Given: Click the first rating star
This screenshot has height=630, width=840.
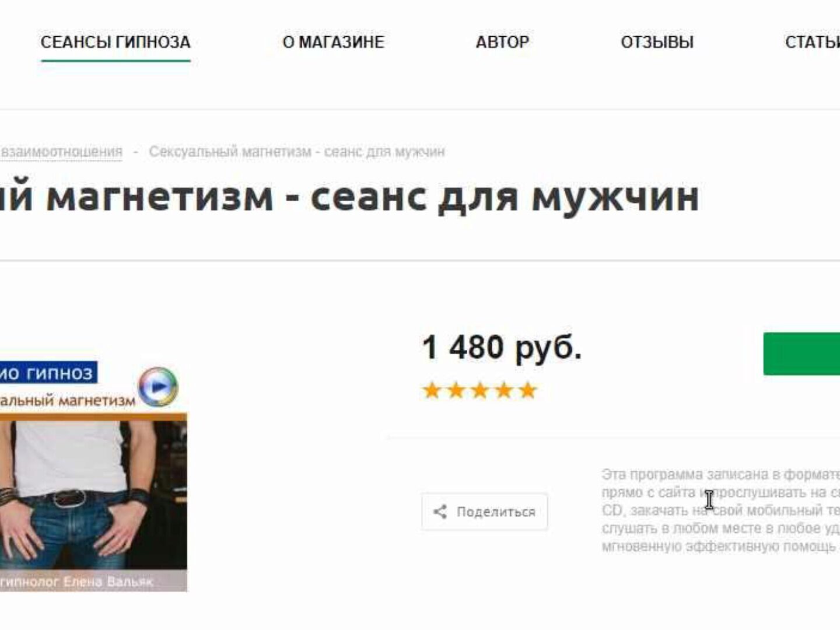Looking at the screenshot, I should coord(432,390).
